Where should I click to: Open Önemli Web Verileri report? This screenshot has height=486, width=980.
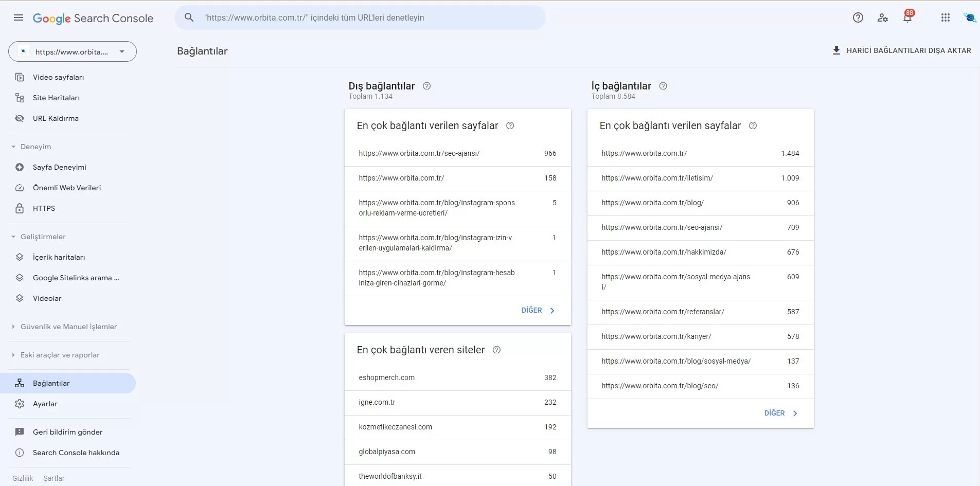[68, 188]
